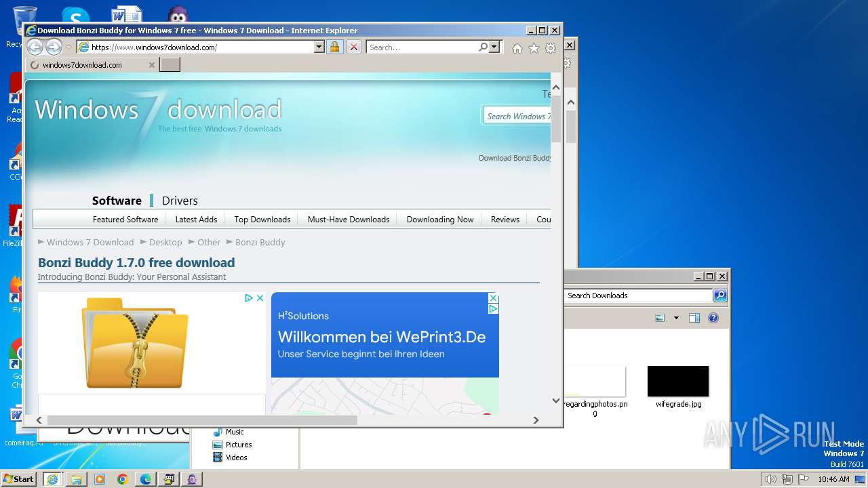Click the security lock icon in address bar
The width and height of the screenshot is (868, 488).
point(334,47)
